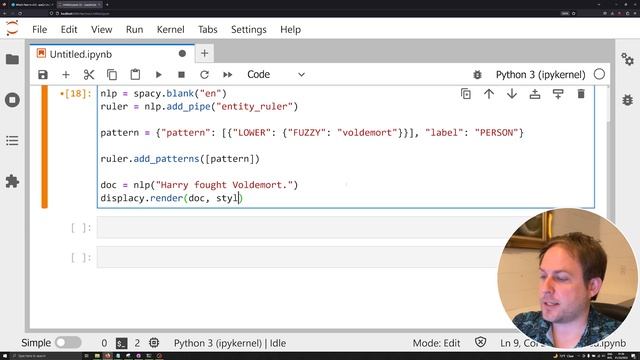Image resolution: width=640 pixels, height=360 pixels.
Task: Open the Tabs menu
Action: (x=208, y=29)
